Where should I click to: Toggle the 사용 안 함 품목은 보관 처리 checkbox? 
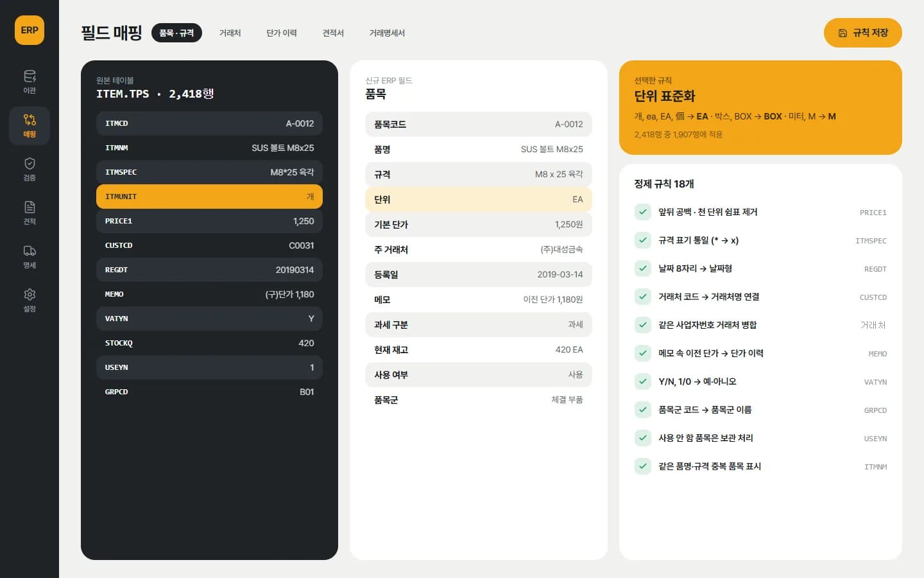[x=642, y=438]
